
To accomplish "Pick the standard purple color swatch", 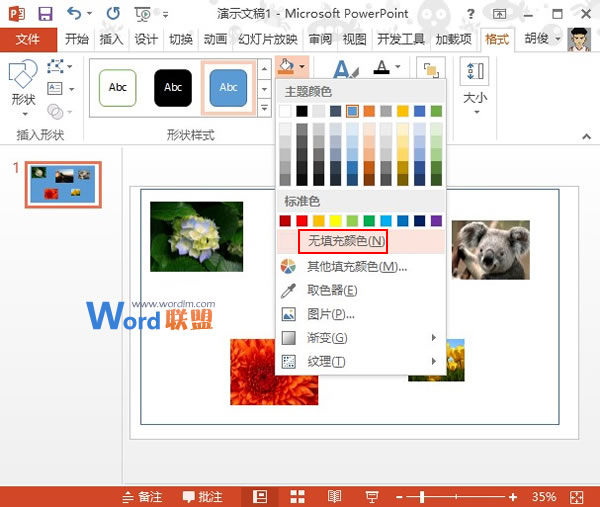I will 436,221.
